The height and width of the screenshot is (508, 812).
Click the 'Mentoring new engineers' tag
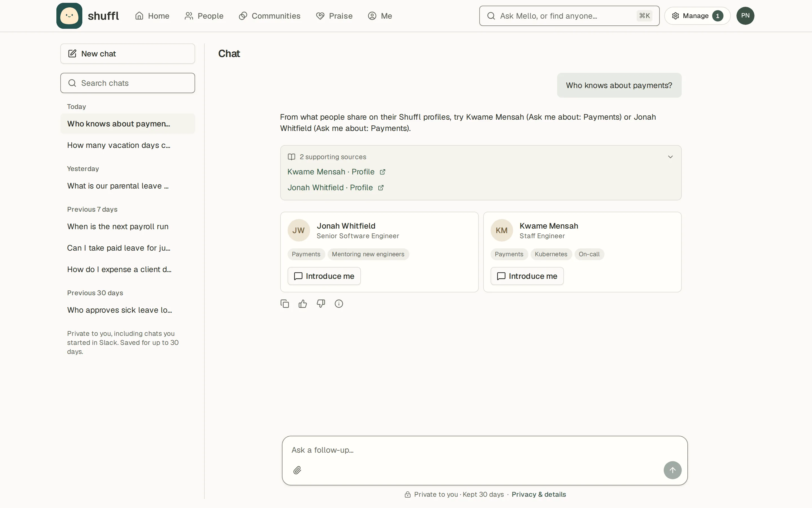pyautogui.click(x=368, y=254)
